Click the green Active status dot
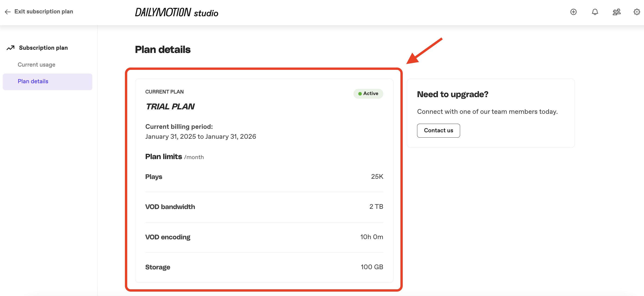Screen dimensions: 644x296 point(360,94)
